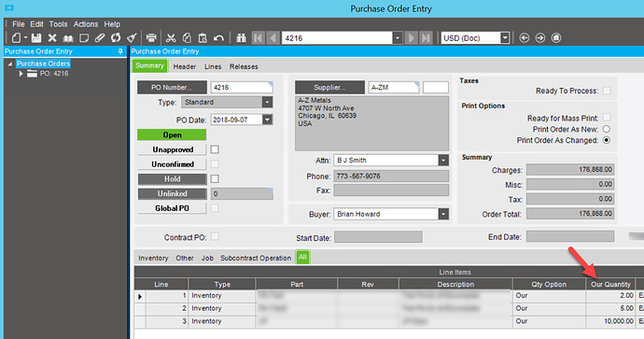This screenshot has width=644, height=339.
Task: Click the PO Number... button
Action: pos(172,88)
